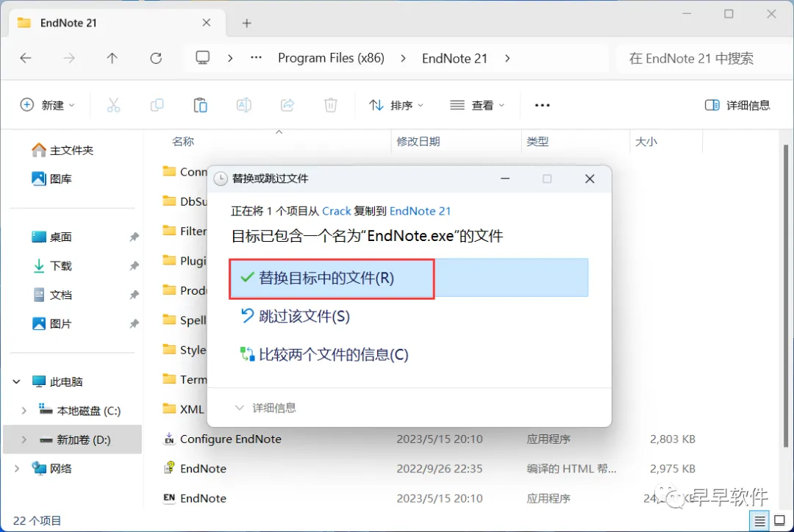Click the file list vertical scrollbar
This screenshot has width=794, height=532.
(x=786, y=296)
